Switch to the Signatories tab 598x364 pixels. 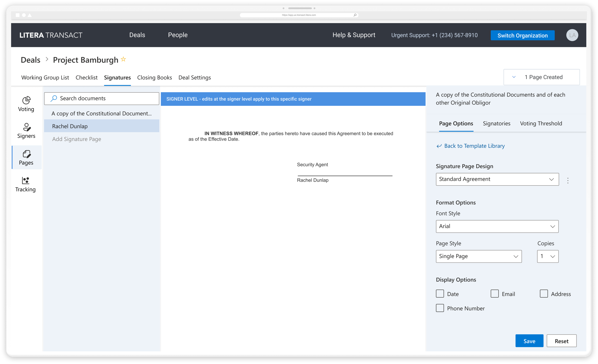coord(496,123)
